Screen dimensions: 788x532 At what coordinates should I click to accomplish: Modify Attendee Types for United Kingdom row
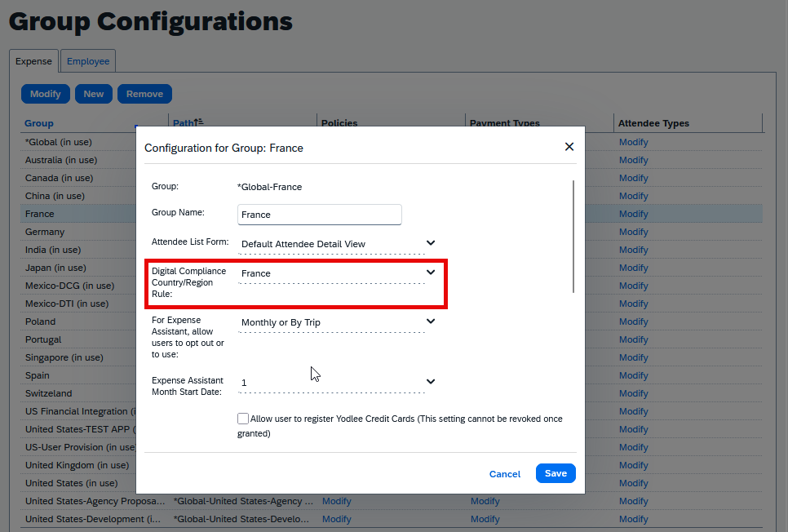tap(633, 466)
